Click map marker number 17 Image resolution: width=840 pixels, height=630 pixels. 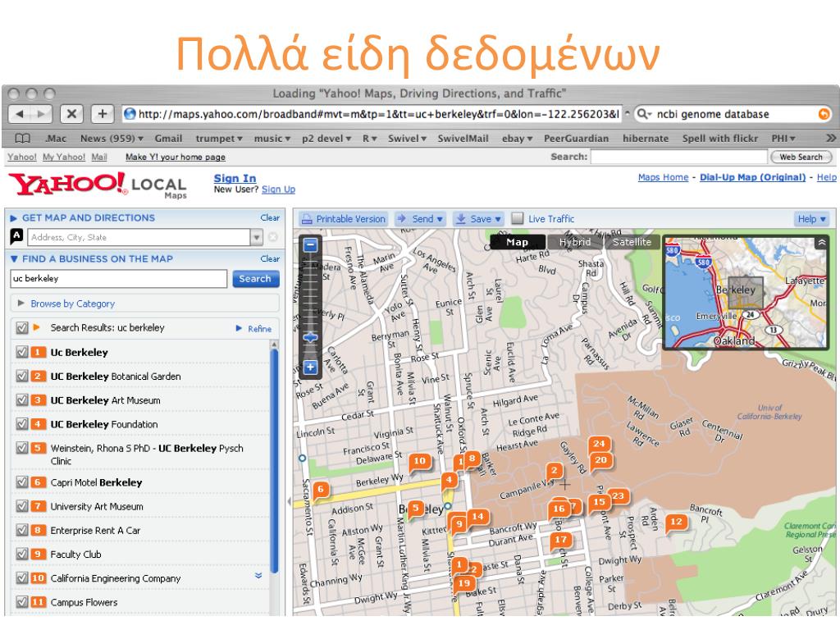point(560,540)
